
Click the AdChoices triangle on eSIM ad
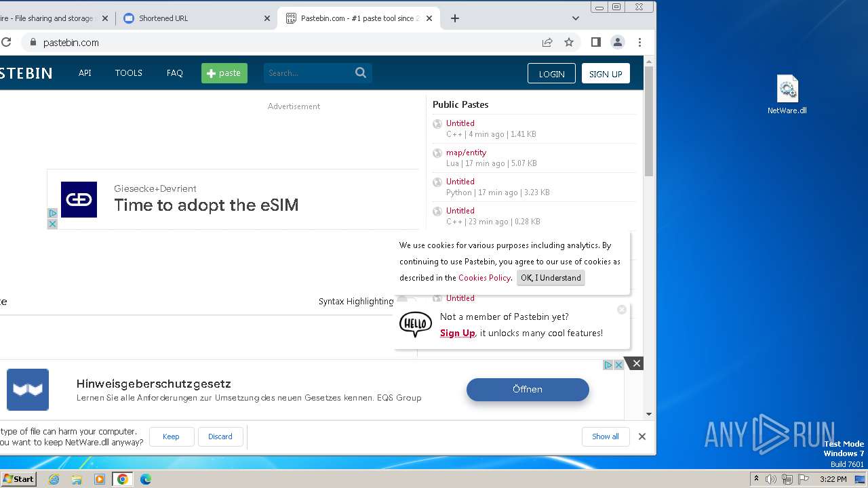[52, 213]
